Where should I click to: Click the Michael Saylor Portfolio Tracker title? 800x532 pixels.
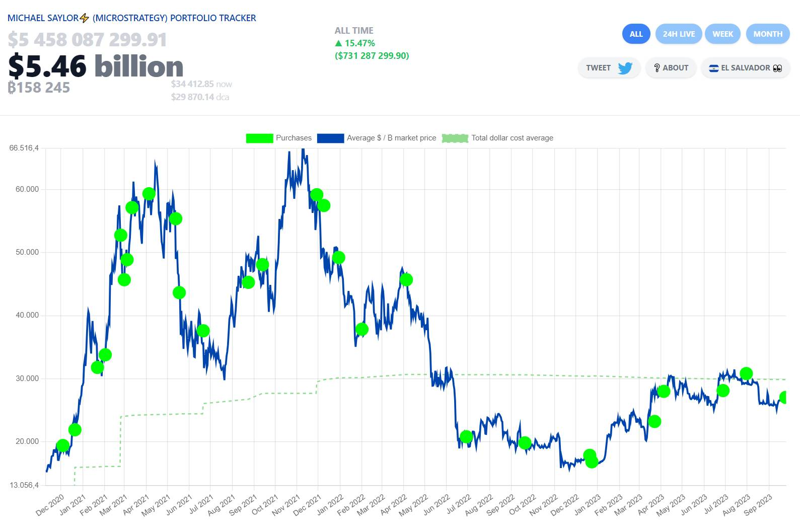(131, 18)
